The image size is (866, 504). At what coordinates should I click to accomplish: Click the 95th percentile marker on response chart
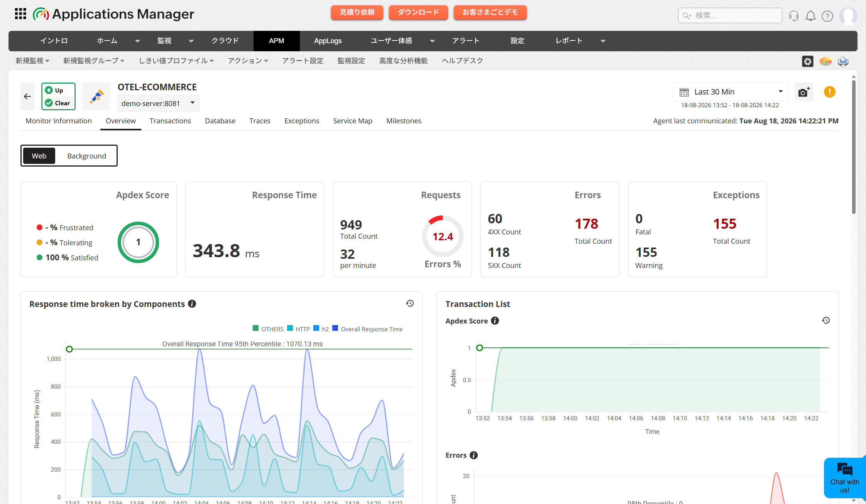pos(69,349)
